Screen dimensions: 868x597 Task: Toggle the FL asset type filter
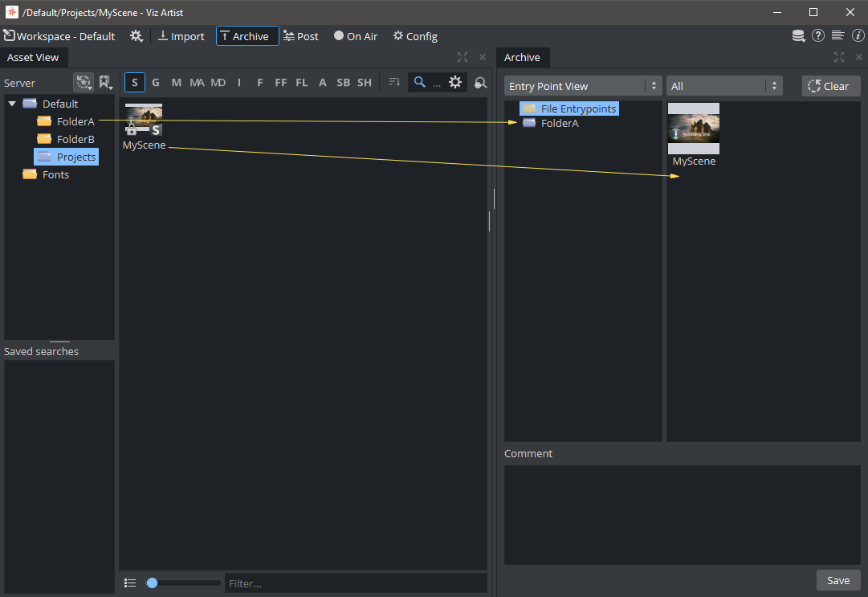point(302,82)
